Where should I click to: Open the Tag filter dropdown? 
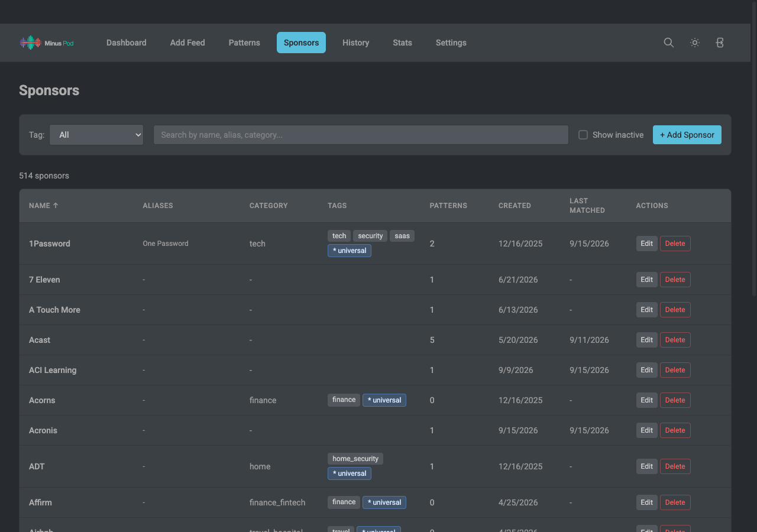click(96, 135)
